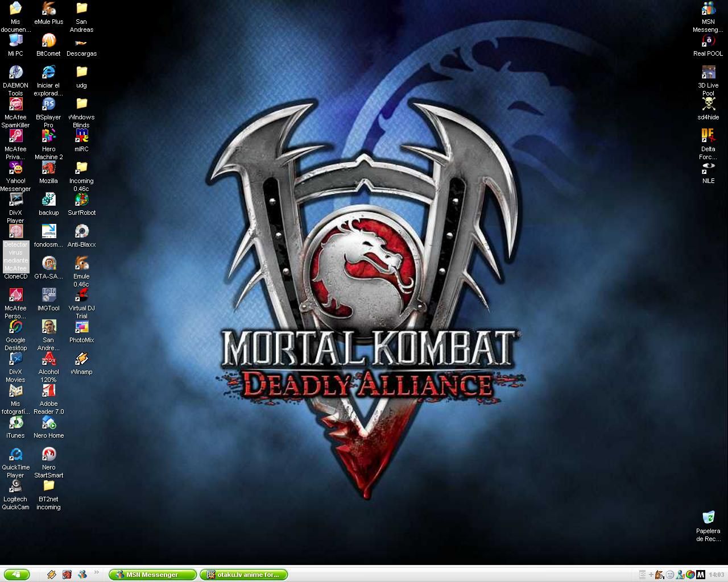Open the BitComet desktop icon
Screen dimensions: 728x582
[49, 40]
